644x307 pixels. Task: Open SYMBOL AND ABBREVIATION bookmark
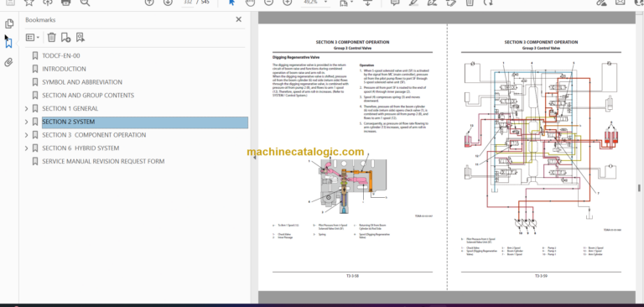pos(82,82)
